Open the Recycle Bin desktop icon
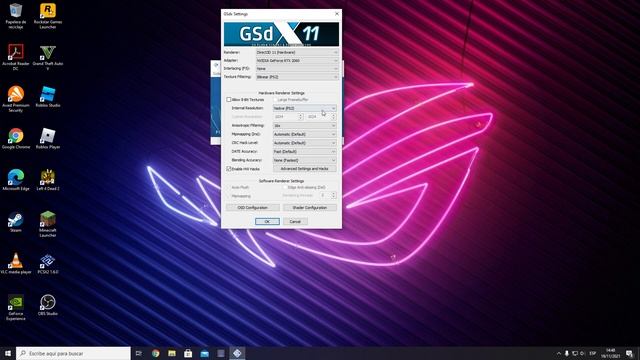This screenshot has width=640, height=360. point(16,16)
